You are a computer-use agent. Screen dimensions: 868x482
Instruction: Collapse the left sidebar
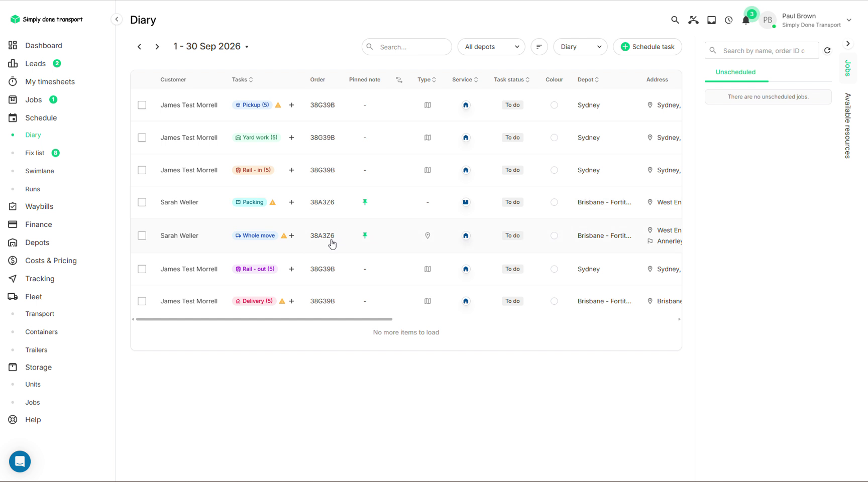pos(117,20)
